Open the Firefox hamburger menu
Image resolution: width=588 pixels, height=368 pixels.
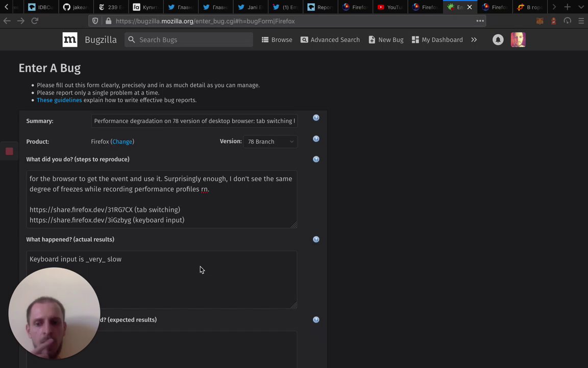coord(581,21)
